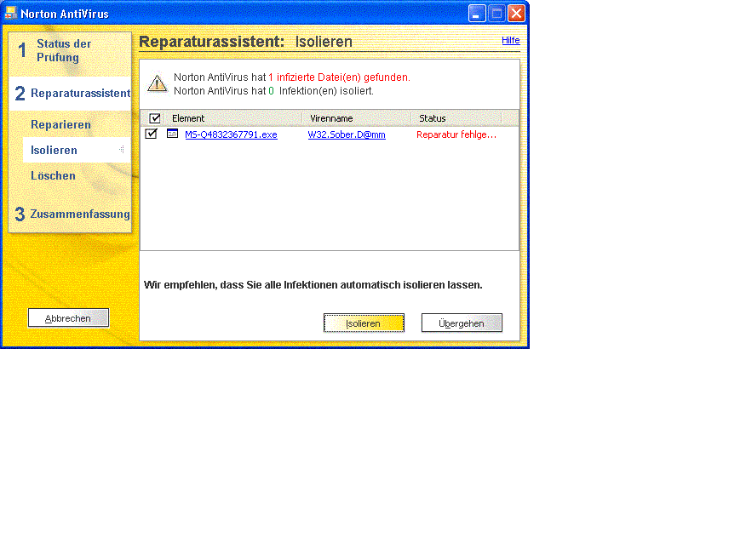Image resolution: width=746 pixels, height=560 pixels.
Task: Click the Norton AntiVirus title bar icon
Action: [10, 13]
